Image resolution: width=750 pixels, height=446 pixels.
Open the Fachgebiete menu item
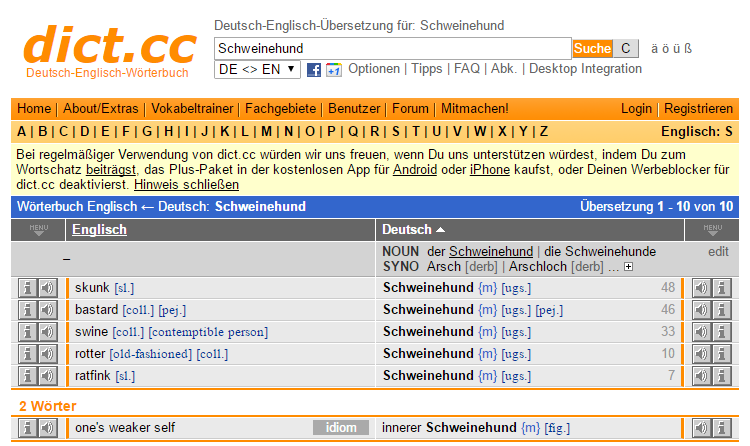280,109
